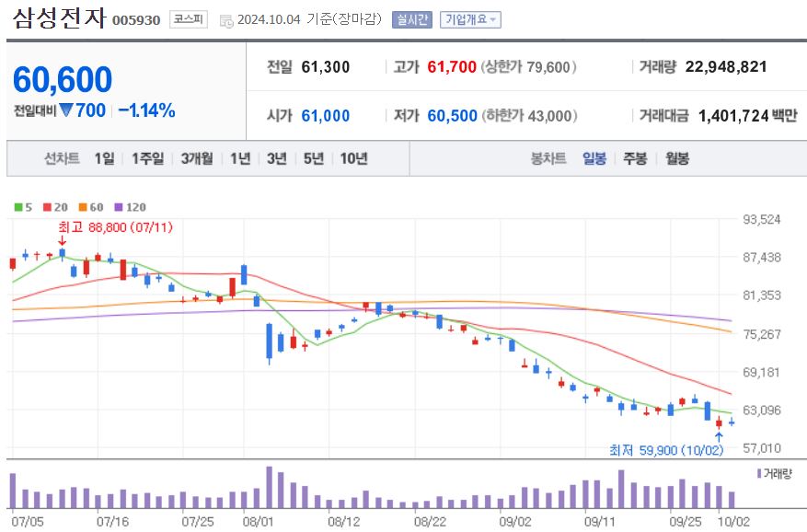Click the green 5-day moving average swatch
The image size is (807, 532).
(18, 207)
